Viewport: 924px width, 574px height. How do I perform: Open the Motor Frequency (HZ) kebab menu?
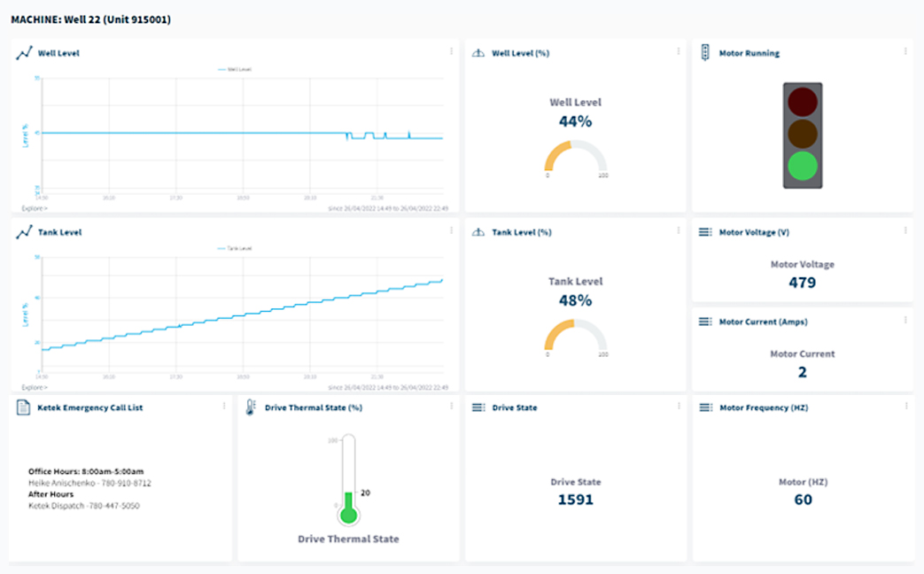905,407
